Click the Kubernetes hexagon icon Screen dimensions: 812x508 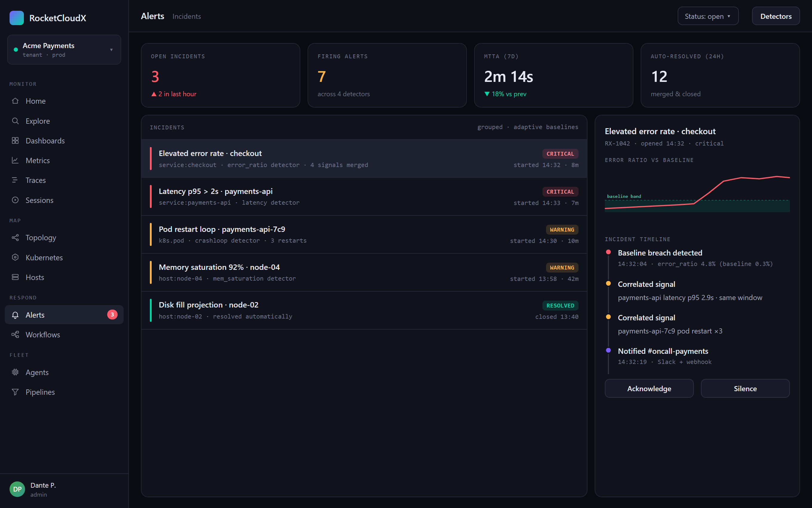pyautogui.click(x=15, y=257)
